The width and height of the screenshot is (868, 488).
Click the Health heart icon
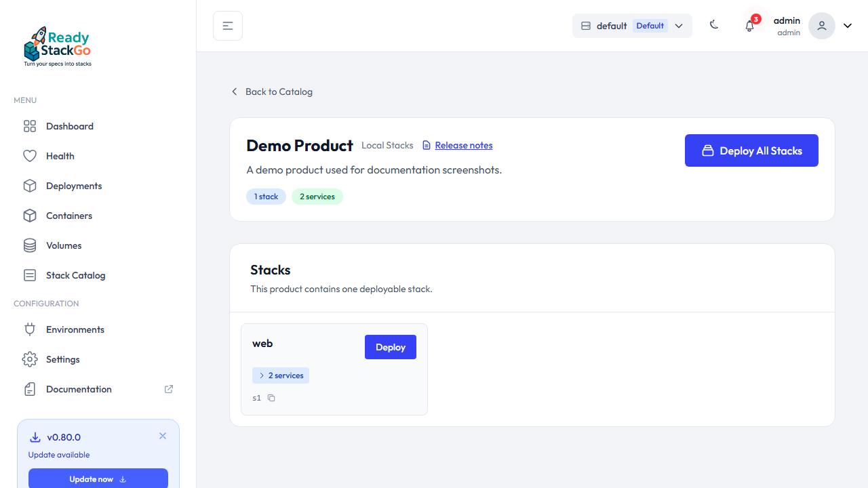point(30,156)
